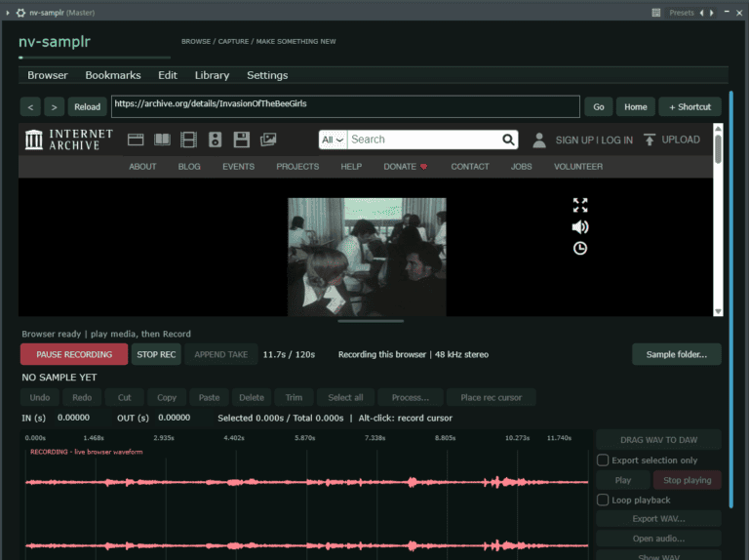Open the Texts book icon
The width and height of the screenshot is (749, 560).
163,140
